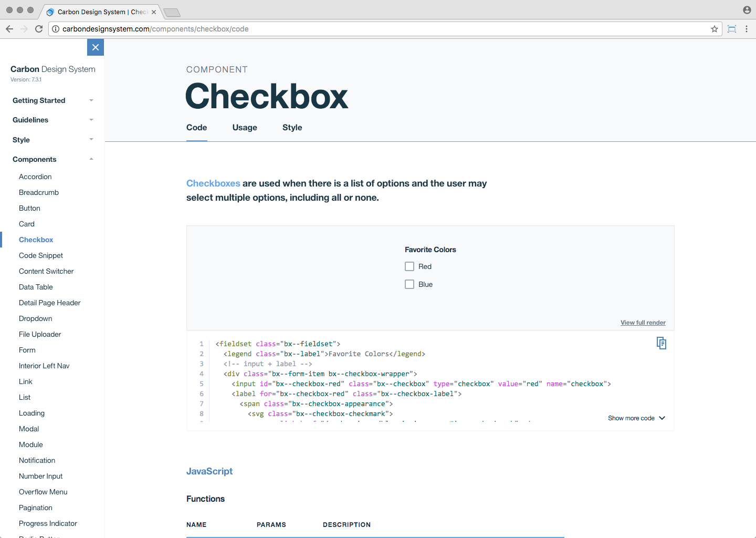Open View full render link
This screenshot has height=538, width=756.
tap(643, 323)
